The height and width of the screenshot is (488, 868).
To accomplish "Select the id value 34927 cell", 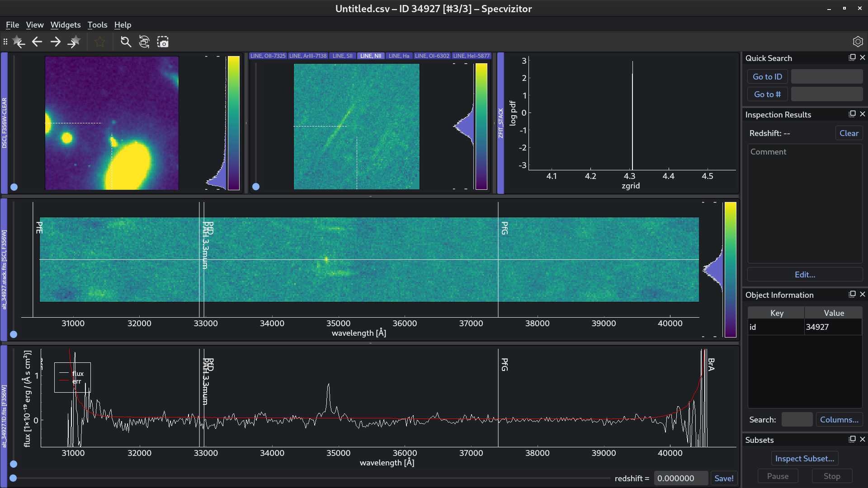I will [x=834, y=327].
